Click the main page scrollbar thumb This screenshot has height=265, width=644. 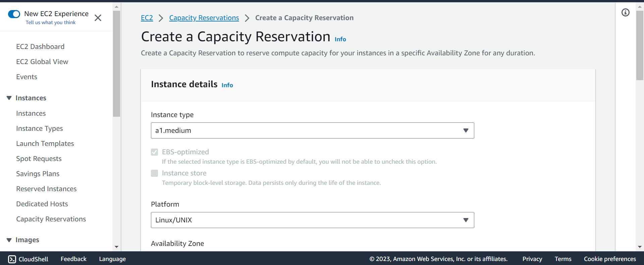[640, 46]
